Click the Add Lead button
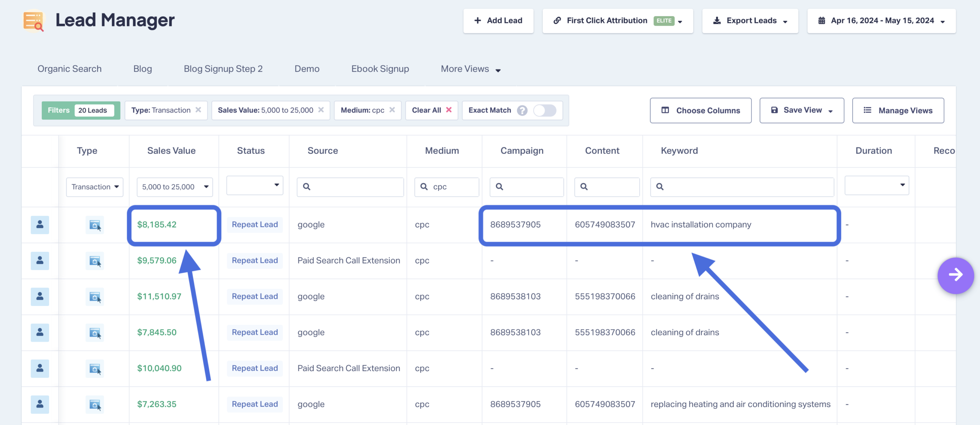This screenshot has height=425, width=980. pyautogui.click(x=498, y=21)
